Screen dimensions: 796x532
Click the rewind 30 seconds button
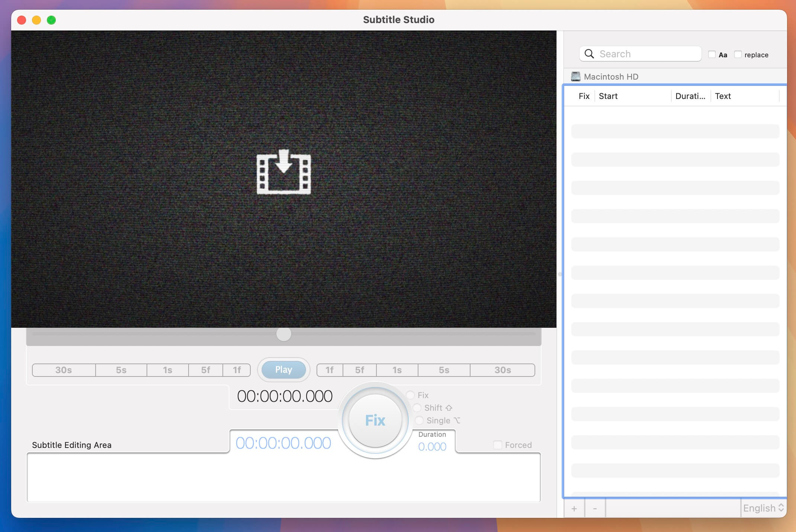pyautogui.click(x=64, y=370)
